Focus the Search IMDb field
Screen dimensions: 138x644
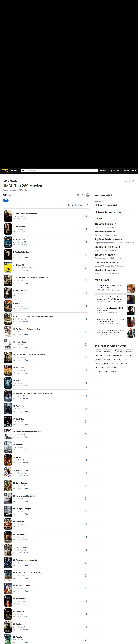[60, 171]
